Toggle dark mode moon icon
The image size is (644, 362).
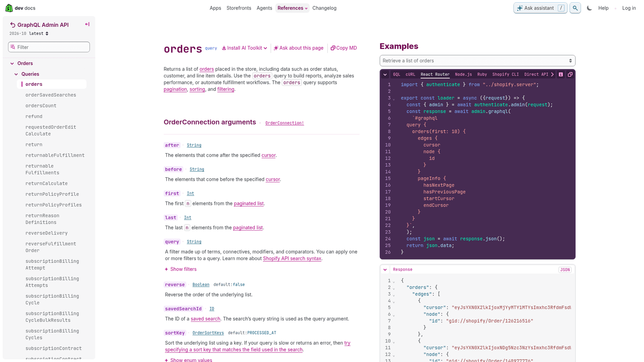pos(589,8)
